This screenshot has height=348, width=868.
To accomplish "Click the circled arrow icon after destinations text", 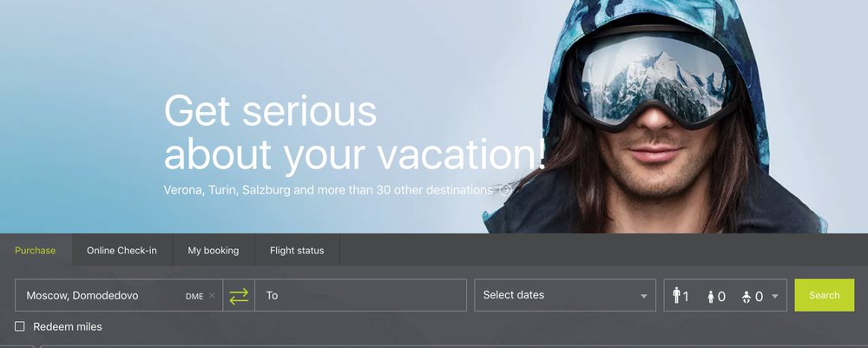I will click(x=504, y=190).
